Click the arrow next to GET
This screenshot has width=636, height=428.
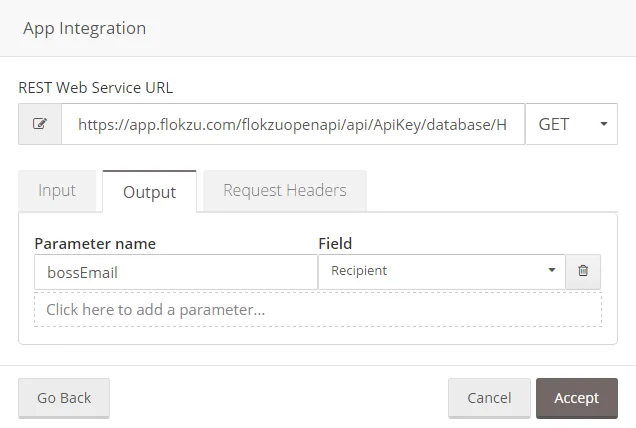tap(604, 124)
